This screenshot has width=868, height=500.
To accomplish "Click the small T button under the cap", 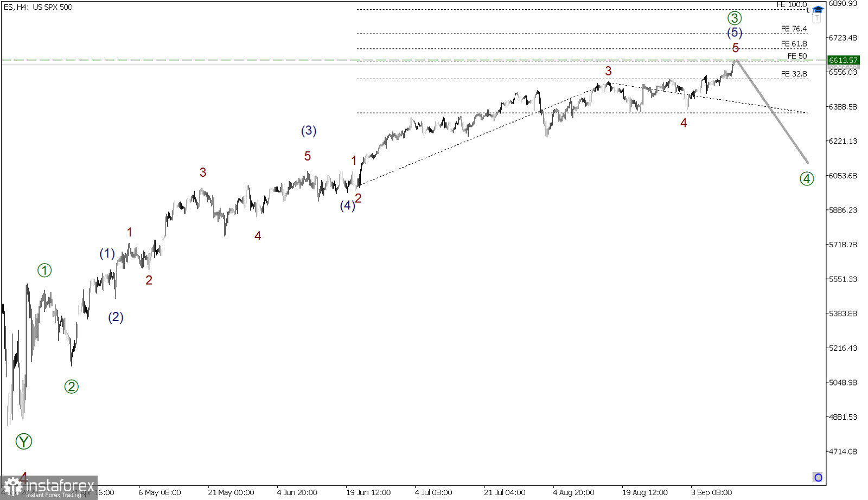I will point(817,18).
